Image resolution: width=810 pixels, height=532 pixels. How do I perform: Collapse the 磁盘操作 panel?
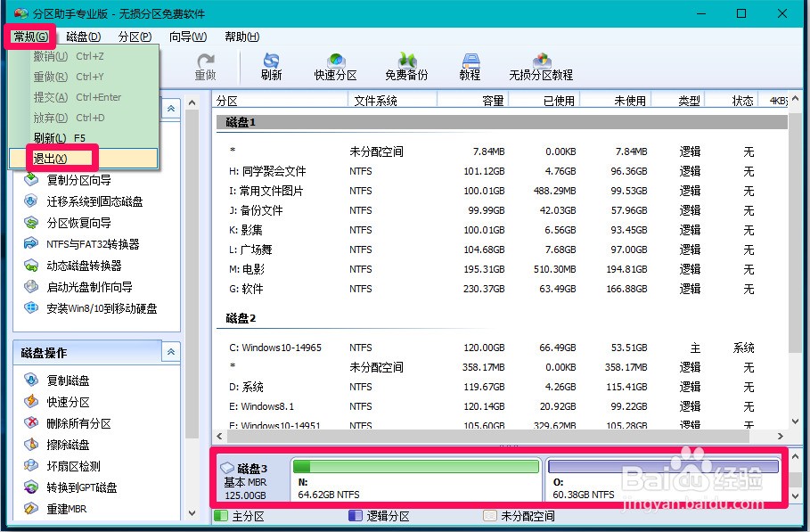170,351
